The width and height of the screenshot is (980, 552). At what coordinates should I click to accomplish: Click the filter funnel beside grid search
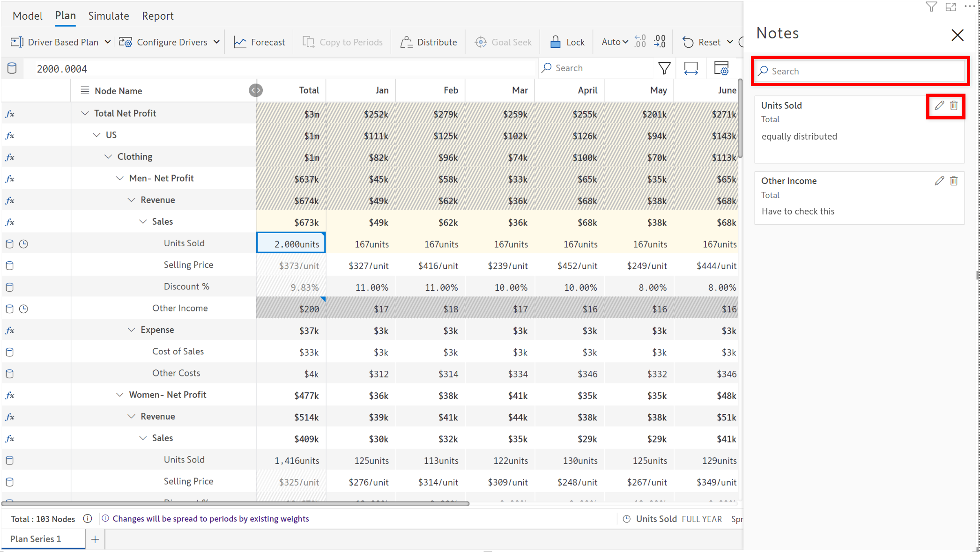click(664, 68)
